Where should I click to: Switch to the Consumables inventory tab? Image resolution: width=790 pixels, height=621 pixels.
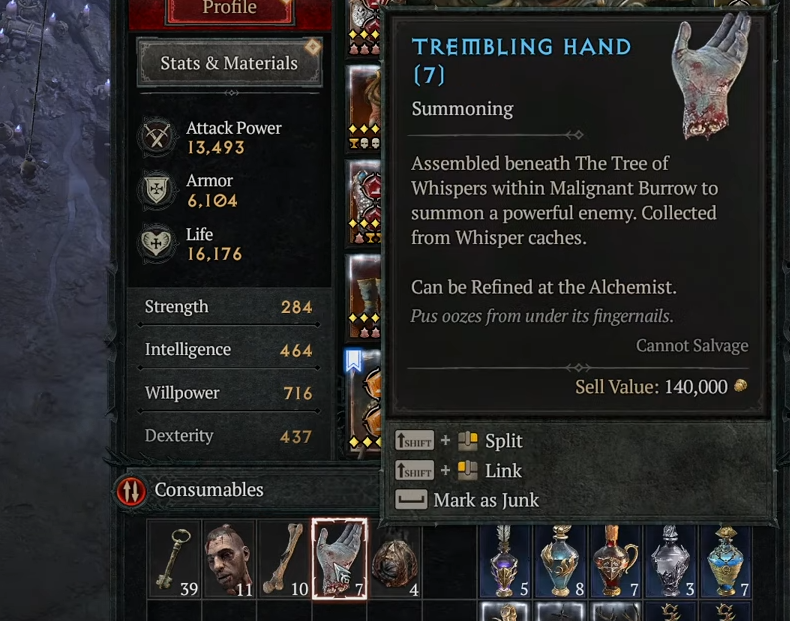(209, 490)
